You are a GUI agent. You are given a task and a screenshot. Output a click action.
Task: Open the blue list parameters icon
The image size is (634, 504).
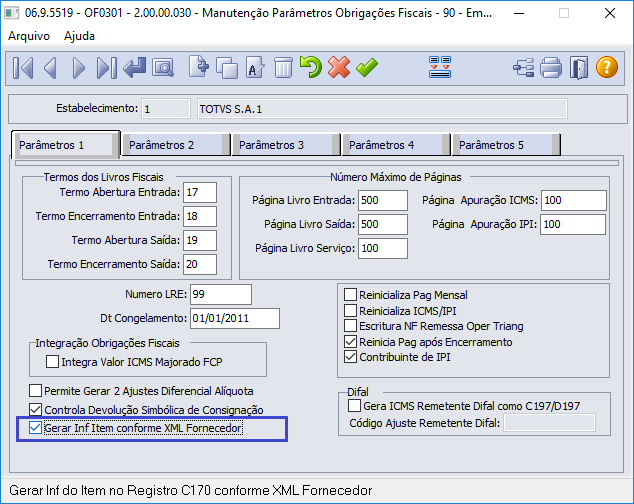click(x=440, y=67)
